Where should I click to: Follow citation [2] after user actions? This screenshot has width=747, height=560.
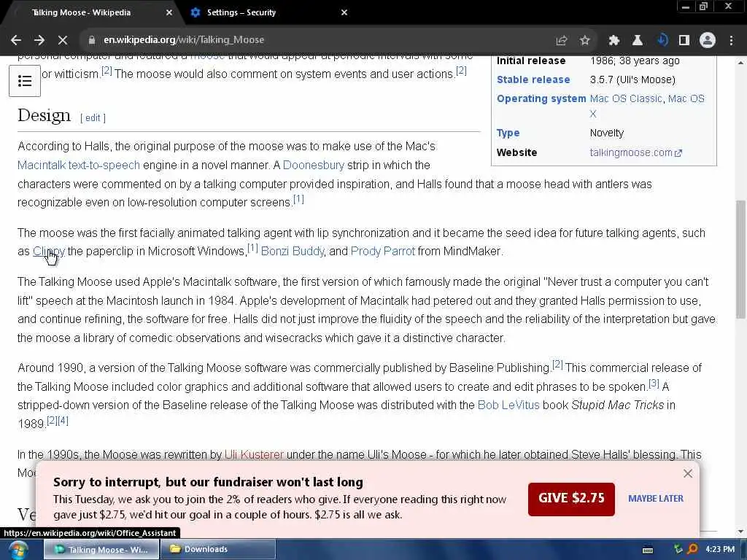point(461,71)
